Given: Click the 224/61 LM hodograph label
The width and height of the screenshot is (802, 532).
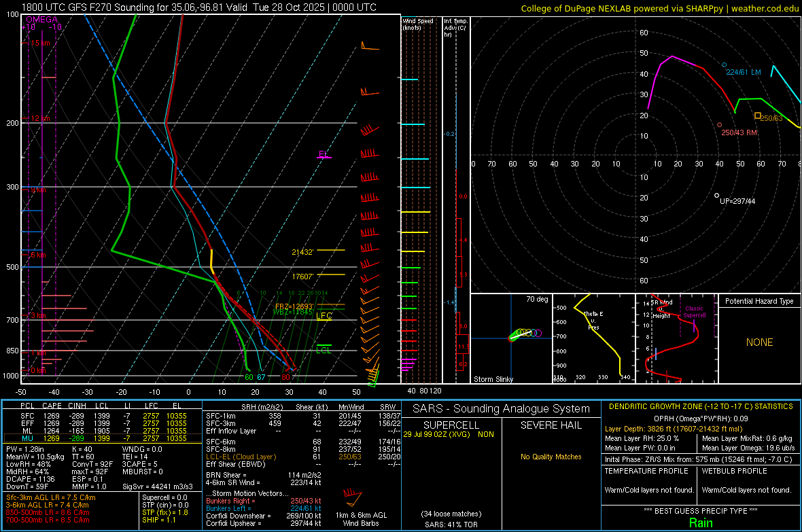Looking at the screenshot, I should click(x=744, y=72).
